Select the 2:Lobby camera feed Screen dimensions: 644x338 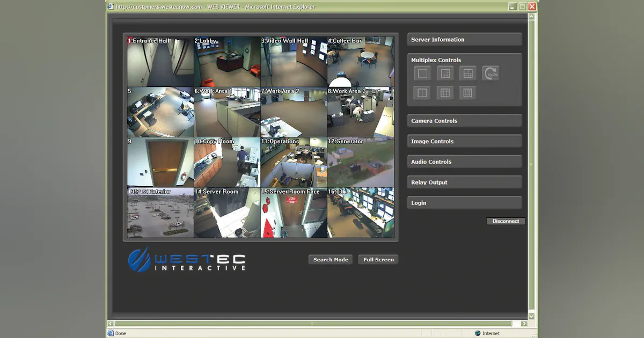227,62
